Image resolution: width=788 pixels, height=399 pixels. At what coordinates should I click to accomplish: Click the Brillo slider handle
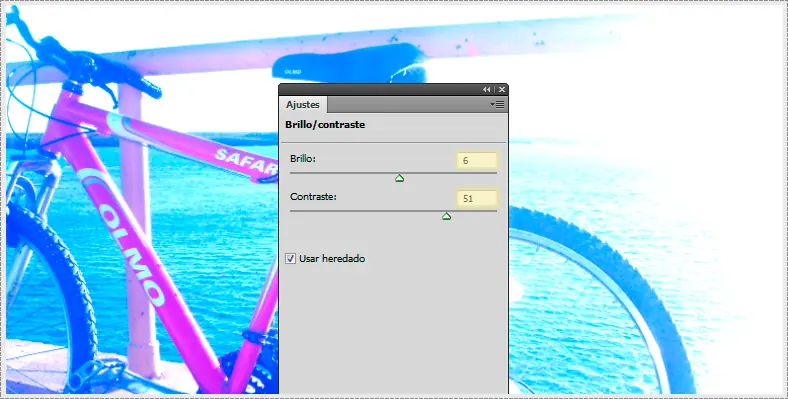400,178
